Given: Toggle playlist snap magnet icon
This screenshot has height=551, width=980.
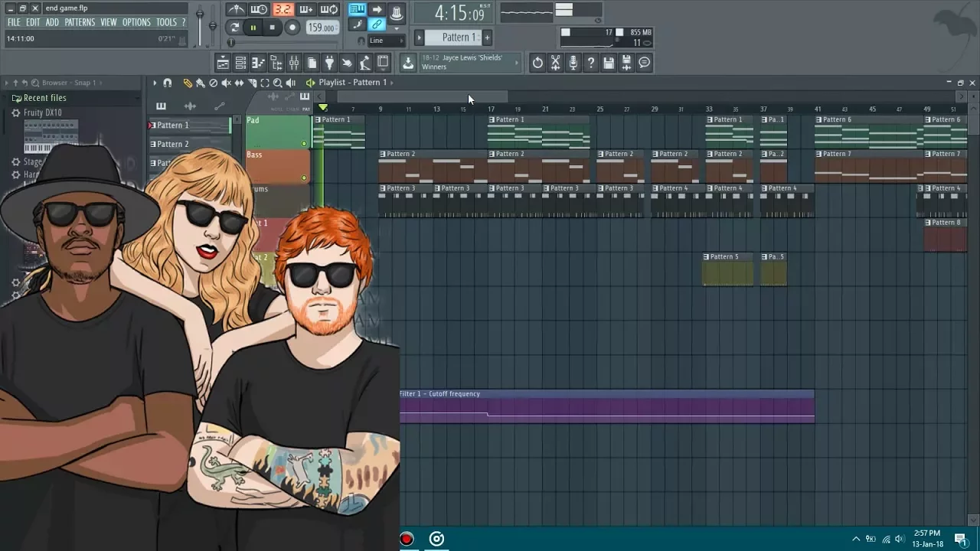Looking at the screenshot, I should [x=168, y=83].
